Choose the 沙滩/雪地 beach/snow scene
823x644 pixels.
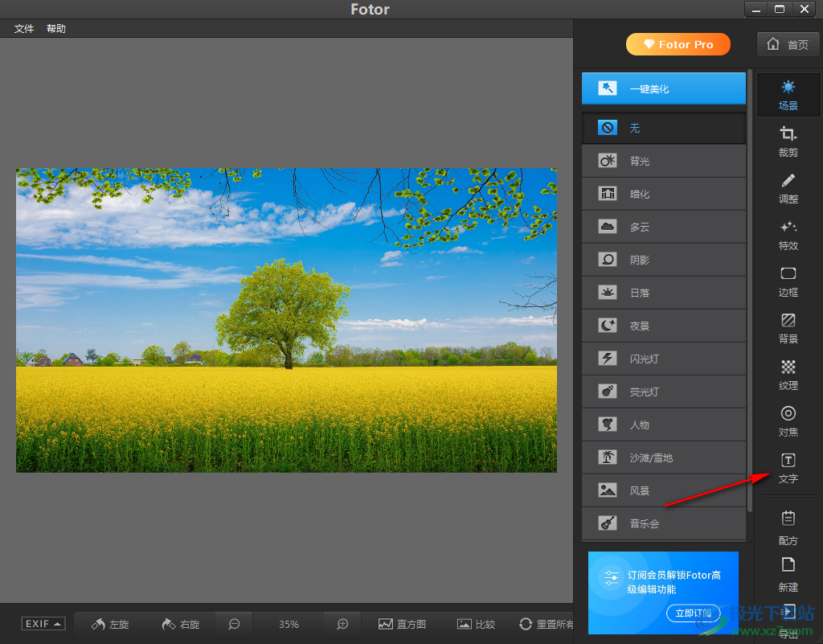click(x=663, y=457)
